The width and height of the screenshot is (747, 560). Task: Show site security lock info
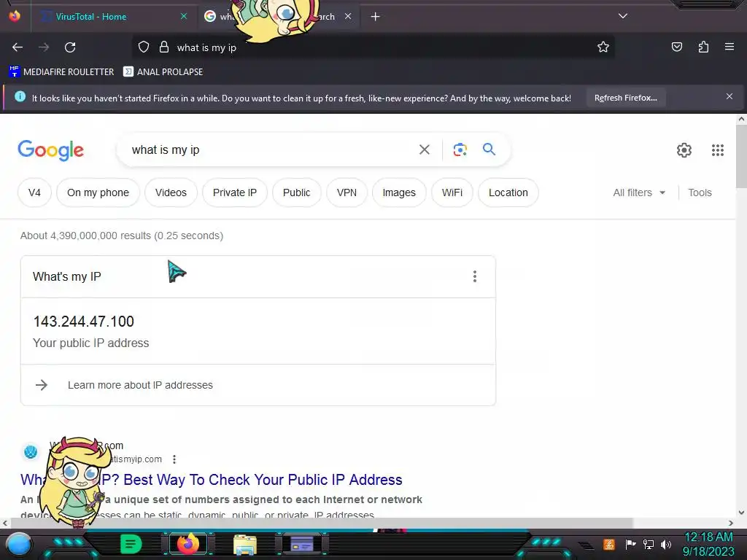(x=164, y=47)
